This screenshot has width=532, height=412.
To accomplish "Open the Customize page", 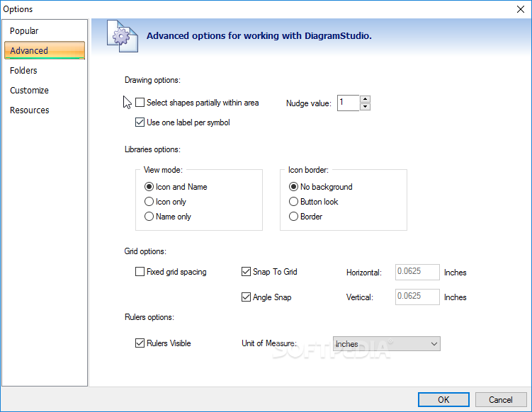I will [29, 91].
